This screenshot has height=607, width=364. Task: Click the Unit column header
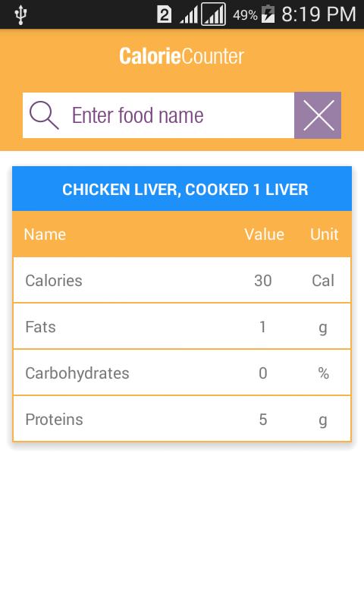pyautogui.click(x=324, y=234)
